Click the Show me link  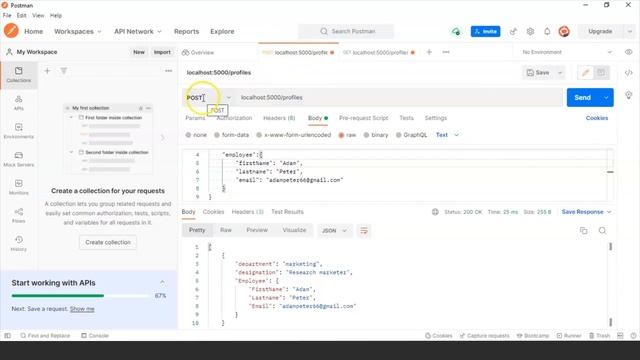click(82, 309)
